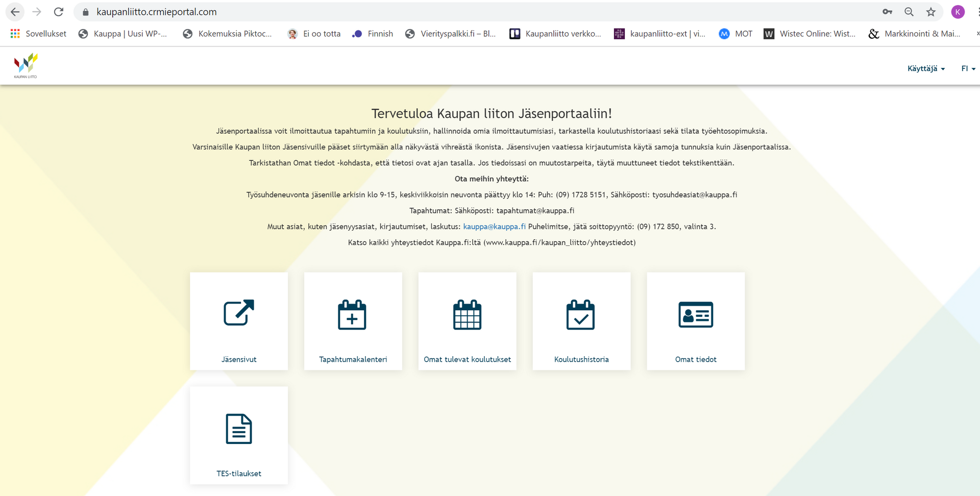The image size is (980, 496).
Task: Click the Omat tulevat koulutukset label
Action: click(467, 359)
